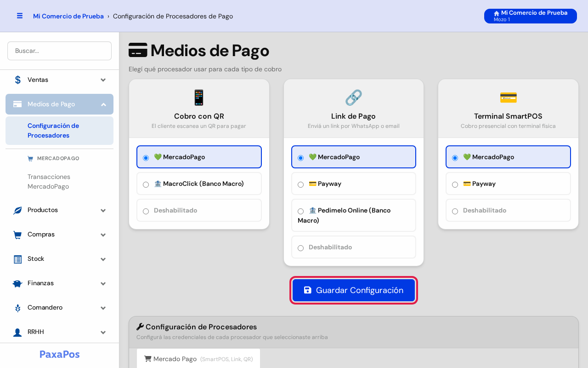Choose Deshabilitado for Link de Pago
Viewport: 588px width, 368px height.
pyautogui.click(x=354, y=247)
